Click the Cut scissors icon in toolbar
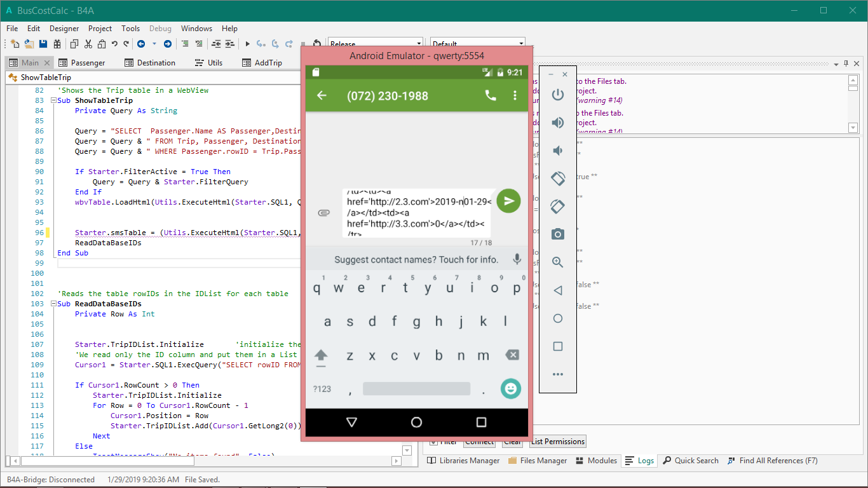The width and height of the screenshot is (868, 488). 88,44
